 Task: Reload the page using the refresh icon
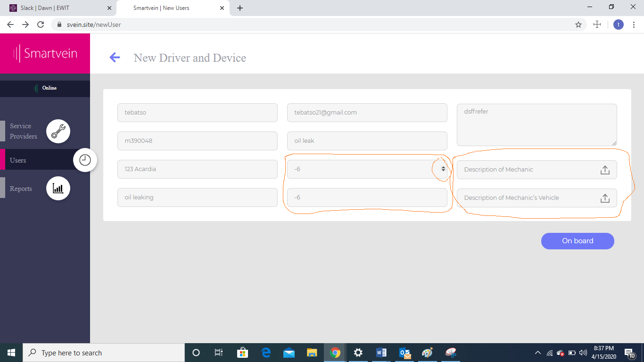[x=41, y=25]
